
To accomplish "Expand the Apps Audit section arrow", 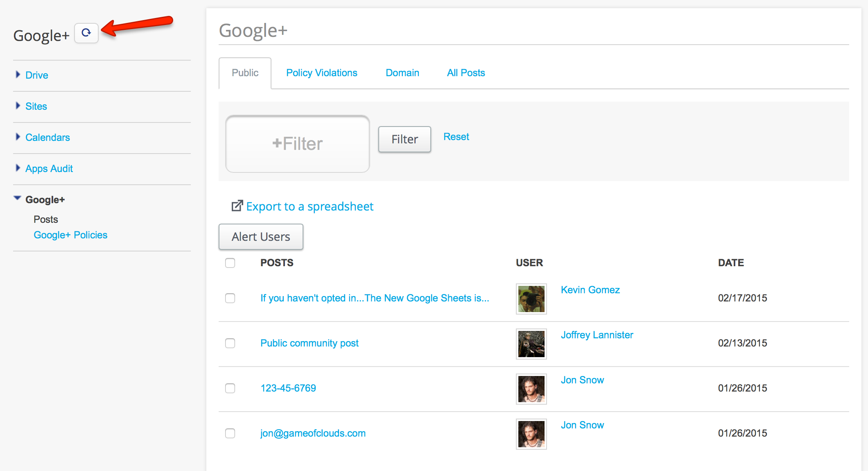I will click(x=18, y=168).
